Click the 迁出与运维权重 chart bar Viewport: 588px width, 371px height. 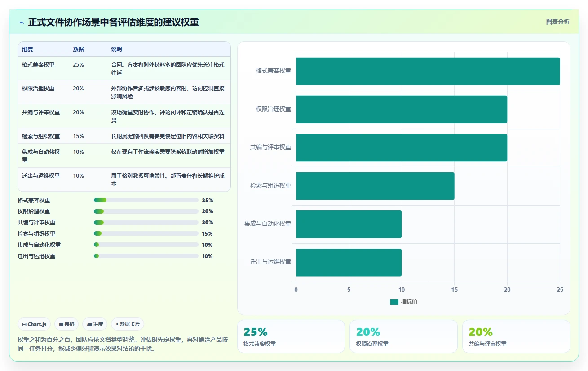click(x=349, y=262)
